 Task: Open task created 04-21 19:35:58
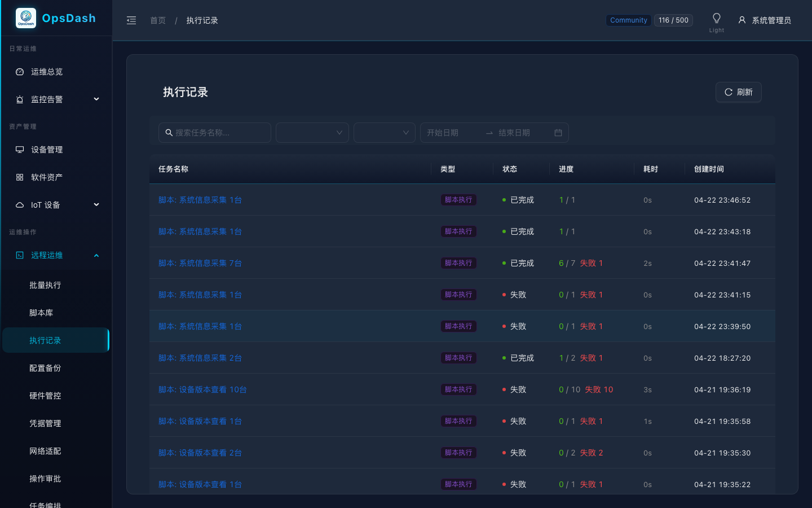click(x=200, y=421)
